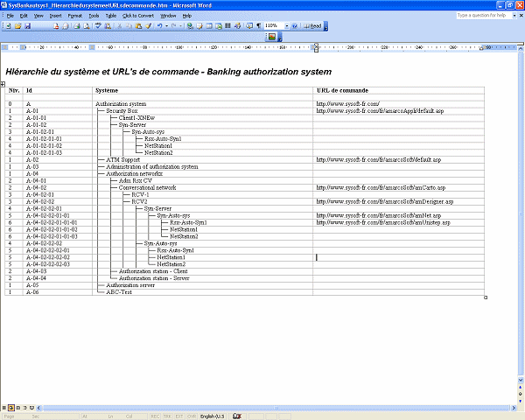
Task: Click the horizontal scrollbar right arrow
Action: (514, 408)
